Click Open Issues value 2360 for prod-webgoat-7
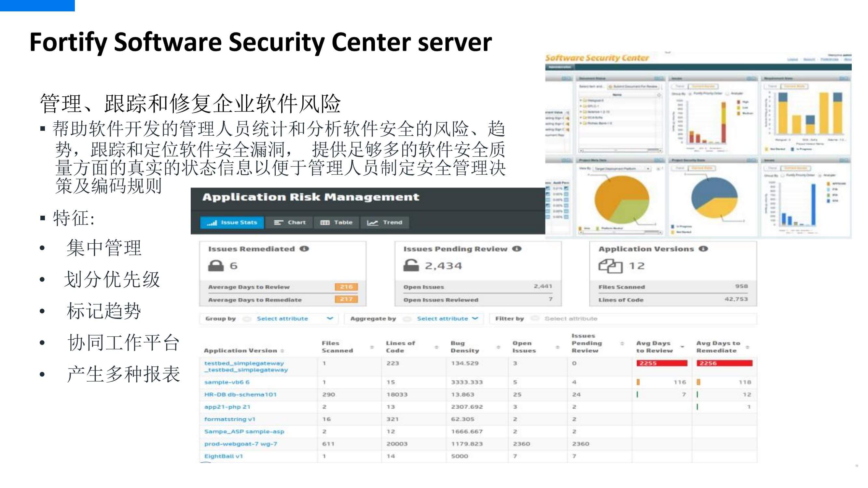The width and height of the screenshot is (868, 488). (521, 444)
